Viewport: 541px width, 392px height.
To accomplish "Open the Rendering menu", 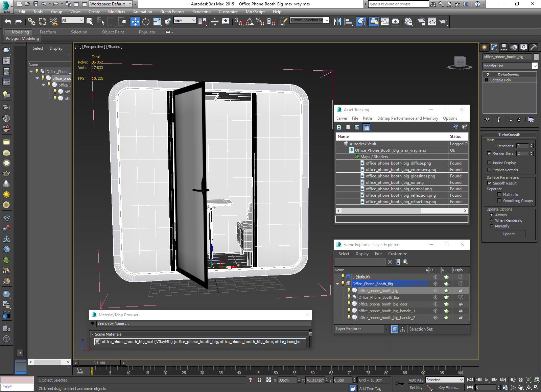I will (x=201, y=12).
